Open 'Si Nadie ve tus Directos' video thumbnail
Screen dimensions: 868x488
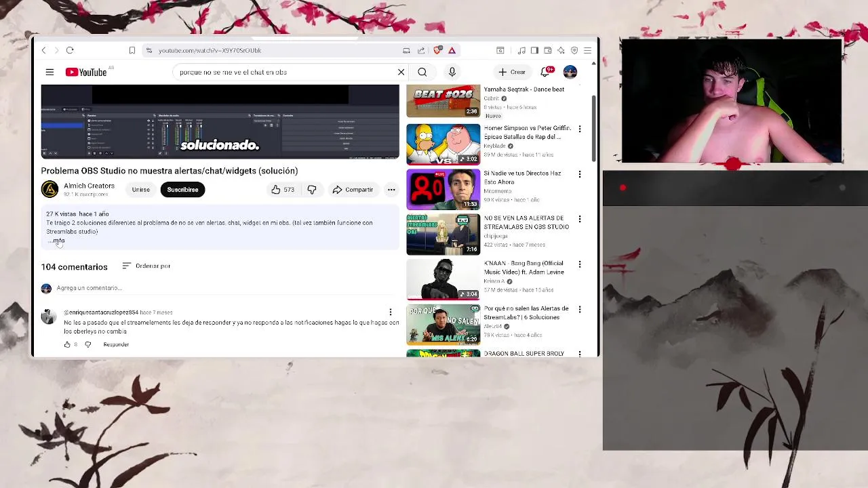[443, 189]
